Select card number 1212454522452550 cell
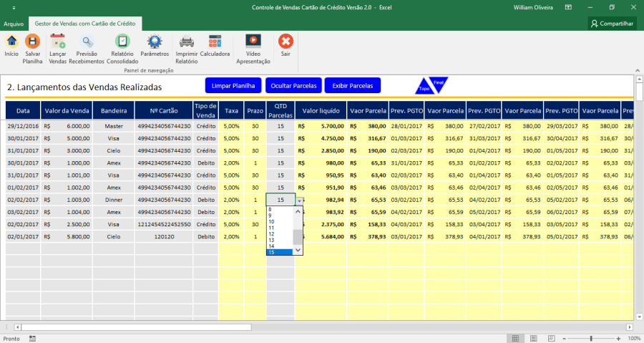Viewport: 644px width, 343px height. pos(164,224)
